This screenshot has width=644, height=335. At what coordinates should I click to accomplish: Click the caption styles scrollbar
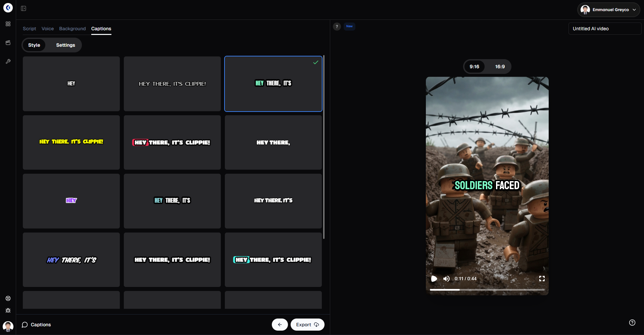pos(324,147)
